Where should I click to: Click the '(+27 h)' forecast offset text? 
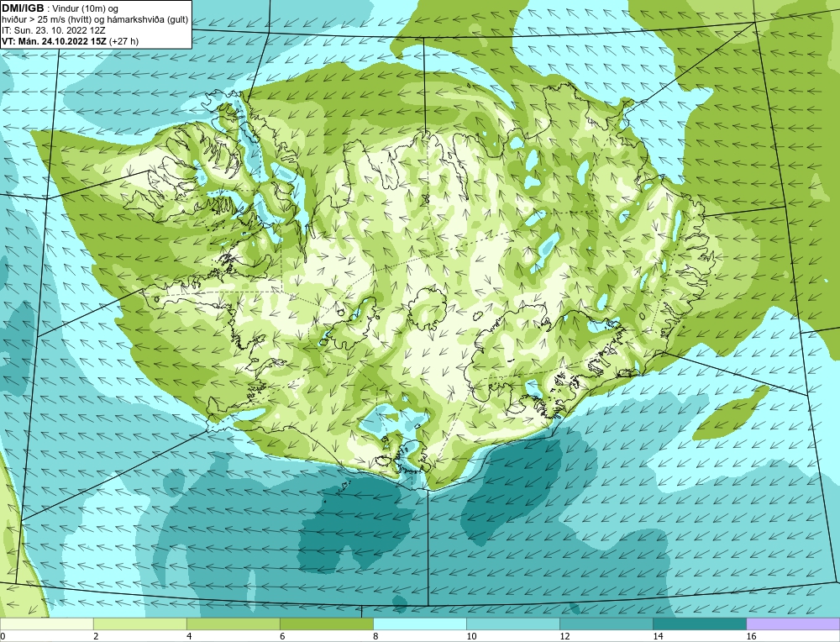[123, 41]
